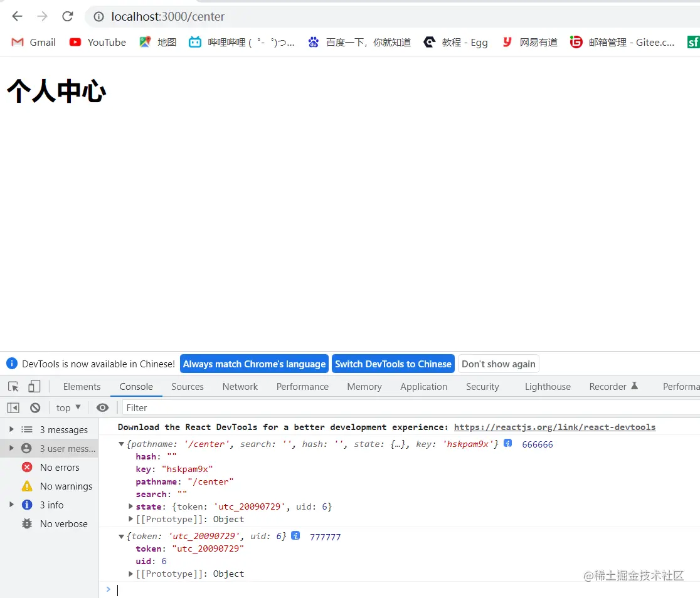Screen dimensions: 700x598
Task: Click info badge next to 666666 log
Action: point(507,443)
